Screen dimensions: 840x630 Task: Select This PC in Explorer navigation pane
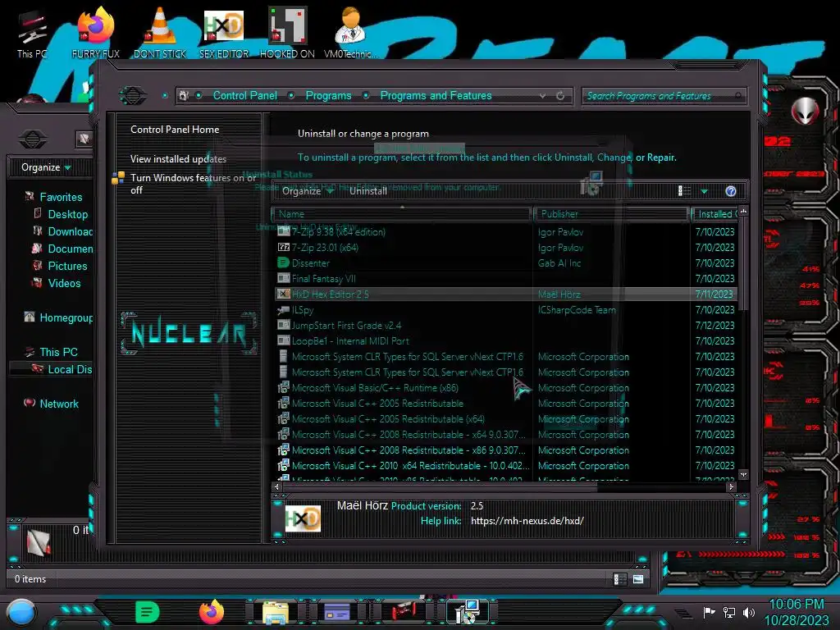(58, 352)
